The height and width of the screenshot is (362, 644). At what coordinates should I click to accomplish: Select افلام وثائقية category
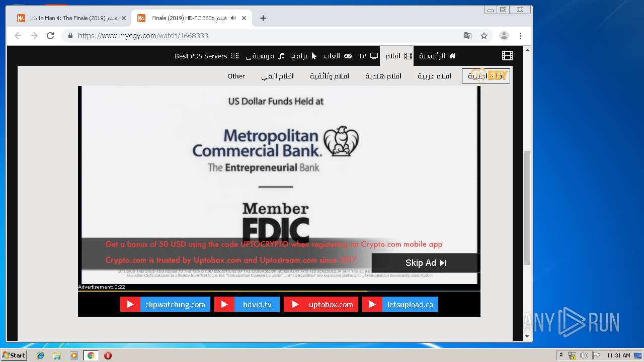coord(330,76)
